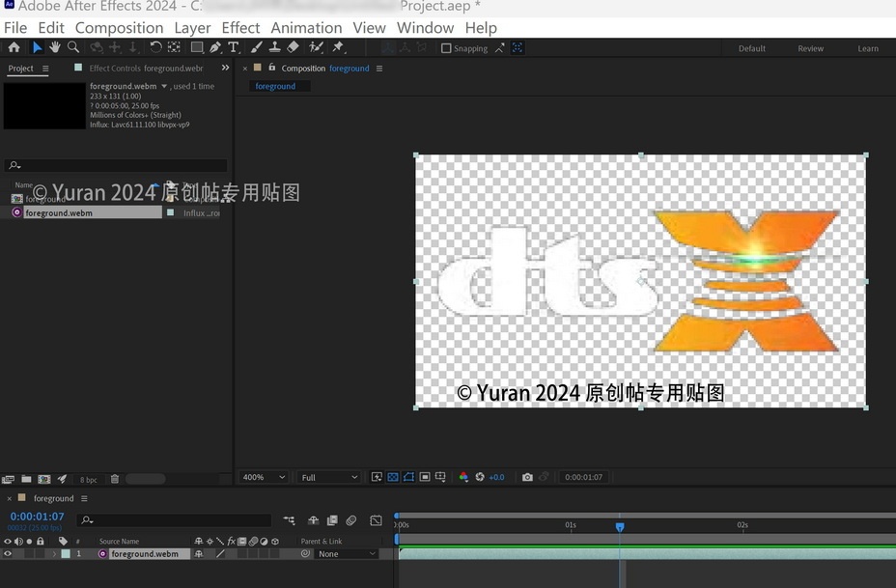Select the Pan Behind anchor point tool

click(174, 47)
